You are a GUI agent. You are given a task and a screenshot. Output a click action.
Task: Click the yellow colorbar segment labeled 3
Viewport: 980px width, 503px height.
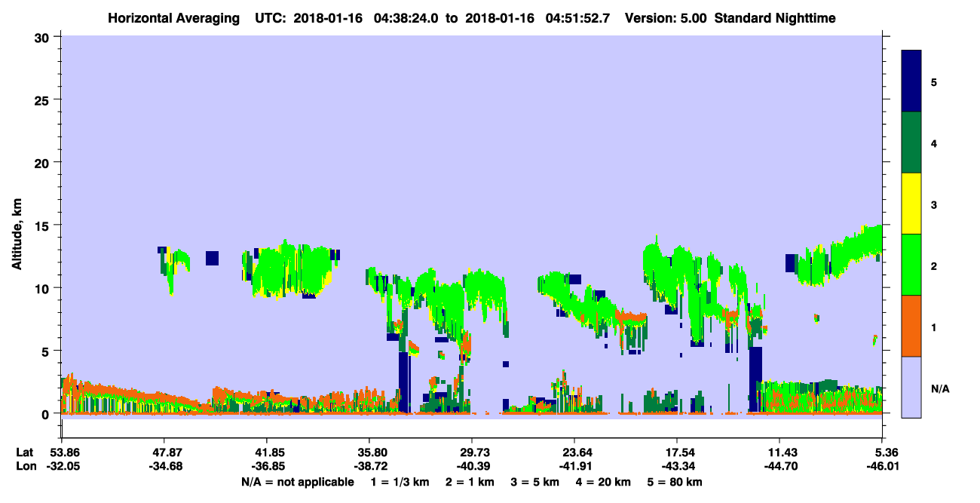point(911,204)
